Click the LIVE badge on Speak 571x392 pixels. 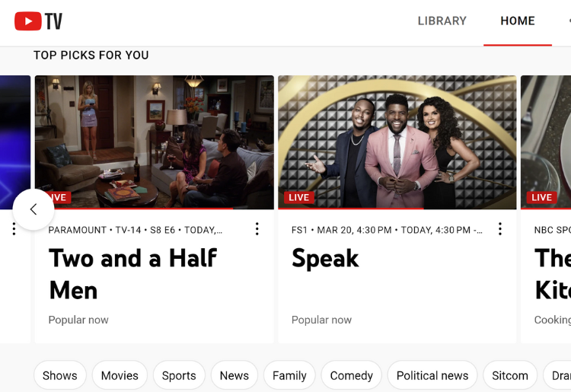[299, 198]
